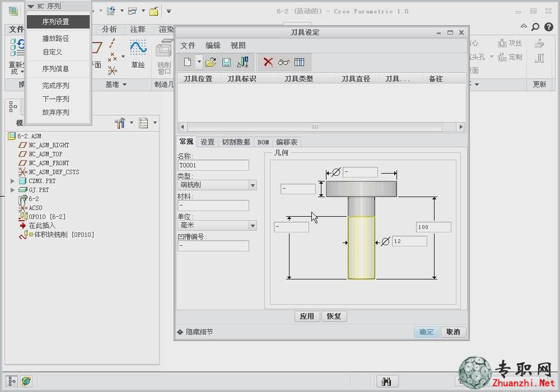Click the datum axis icon
This screenshot has height=392, width=560.
pos(112,43)
